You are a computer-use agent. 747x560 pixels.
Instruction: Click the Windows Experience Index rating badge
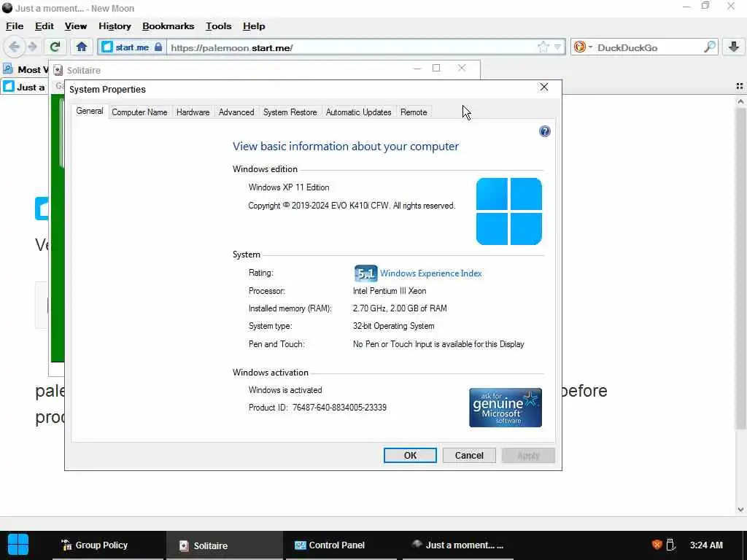point(365,273)
